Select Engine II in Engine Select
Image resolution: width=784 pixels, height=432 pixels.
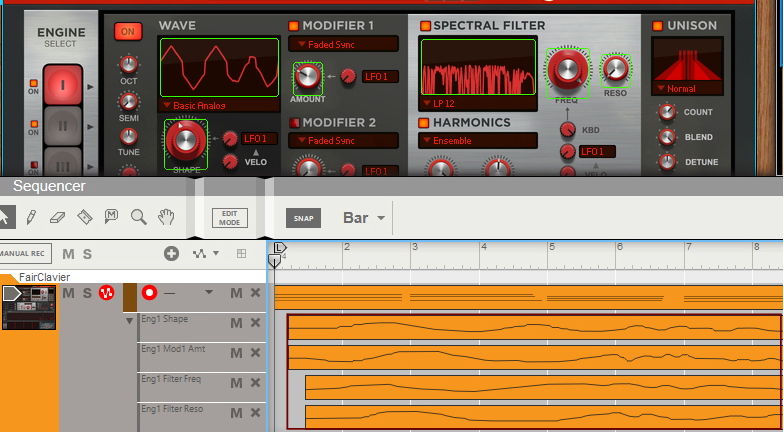click(x=62, y=126)
